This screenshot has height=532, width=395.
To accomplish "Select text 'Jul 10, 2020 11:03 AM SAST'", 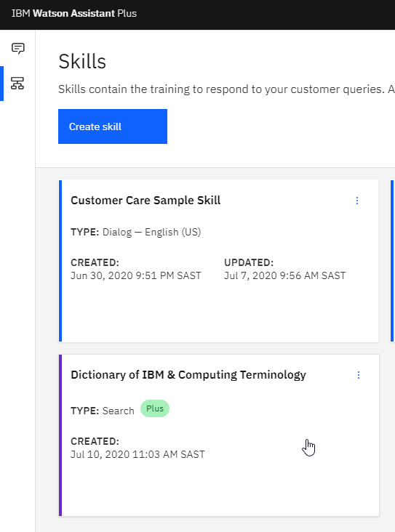I will (x=137, y=454).
